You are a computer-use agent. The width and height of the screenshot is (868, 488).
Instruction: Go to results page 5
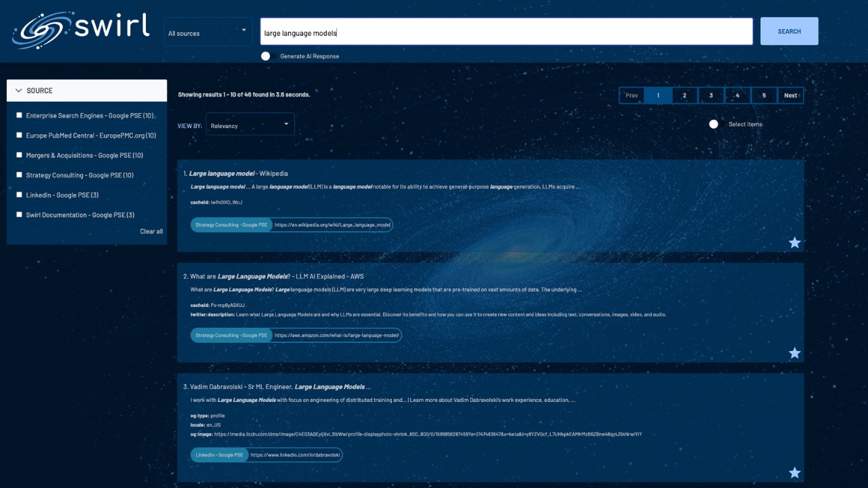(x=764, y=96)
